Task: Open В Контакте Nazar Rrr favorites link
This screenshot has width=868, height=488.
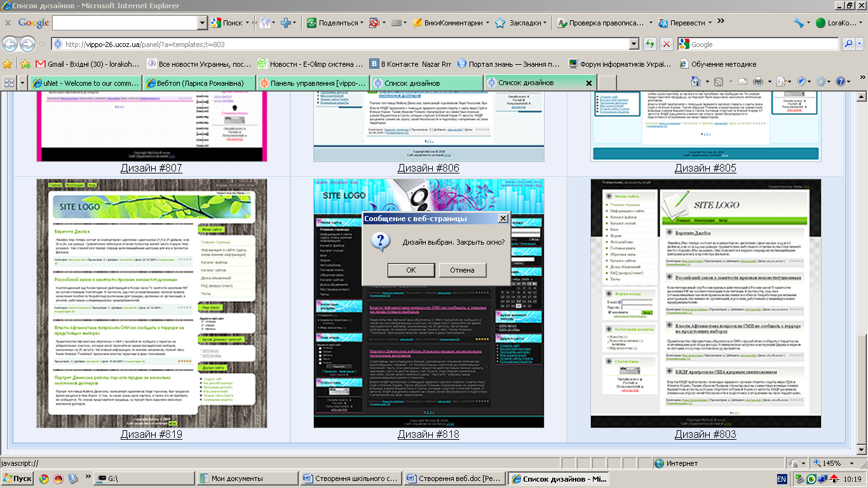Action: point(410,64)
